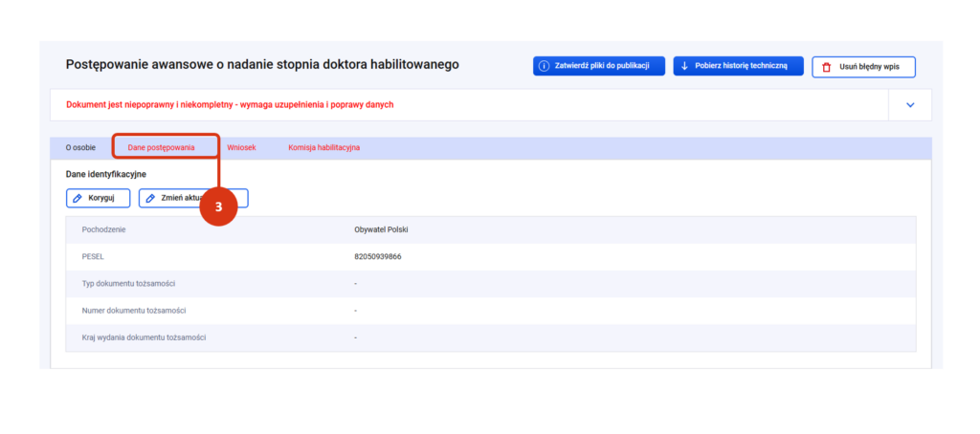Viewport: 980px width, 434px height.
Task: Select the PESEL number value 82050939866
Action: coord(377,257)
